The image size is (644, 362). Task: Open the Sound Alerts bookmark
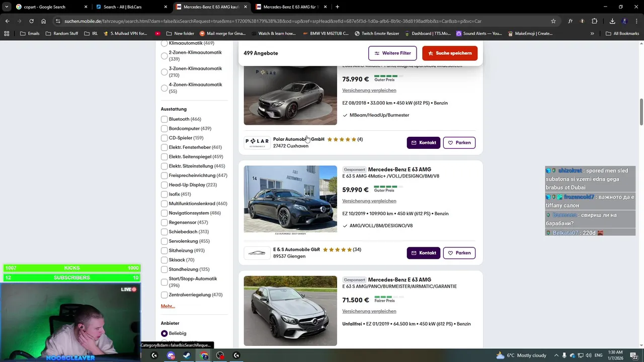tap(479, 34)
